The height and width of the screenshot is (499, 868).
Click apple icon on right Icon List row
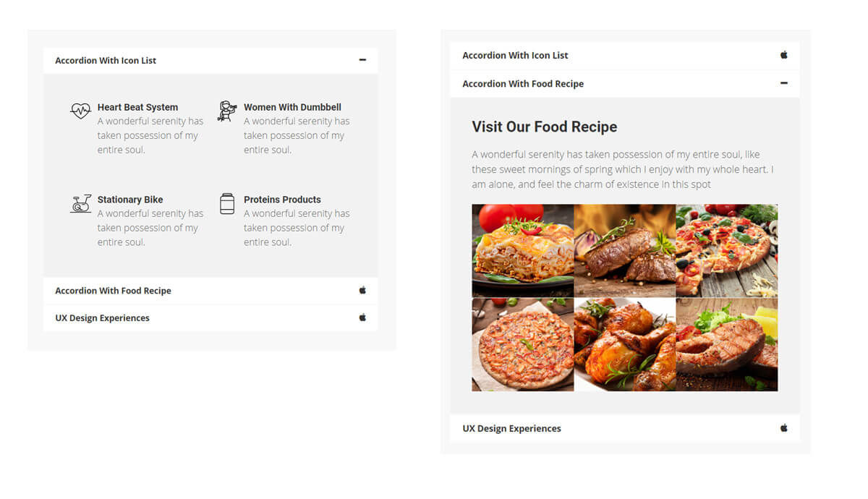coord(783,55)
